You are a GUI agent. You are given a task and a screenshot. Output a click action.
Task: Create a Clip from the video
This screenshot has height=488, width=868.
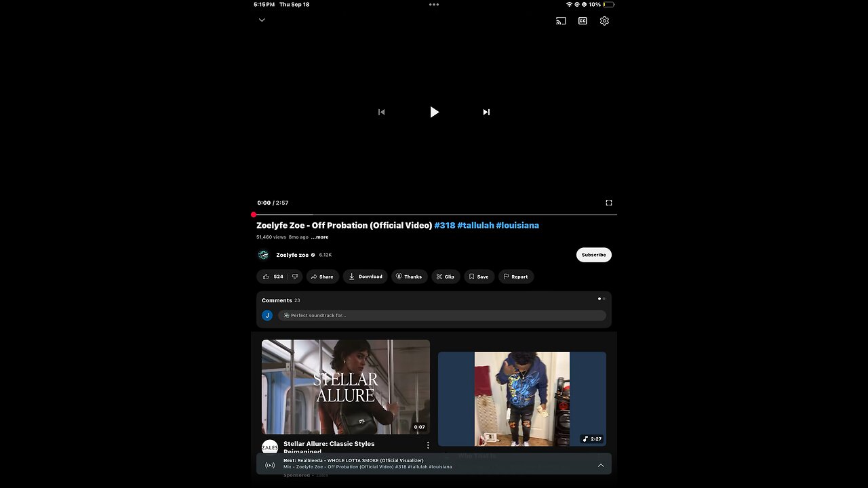point(446,277)
